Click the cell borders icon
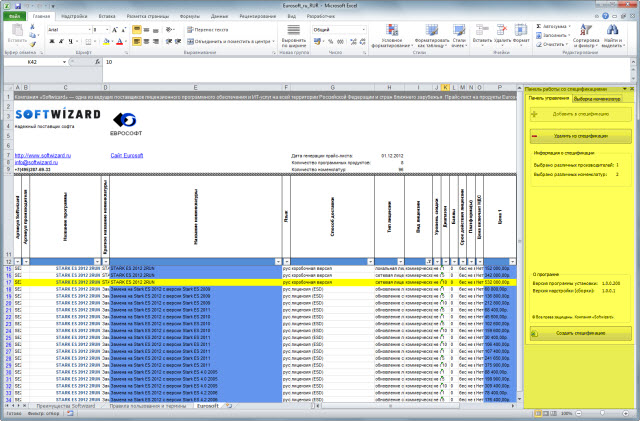640x421 pixels. [x=88, y=41]
